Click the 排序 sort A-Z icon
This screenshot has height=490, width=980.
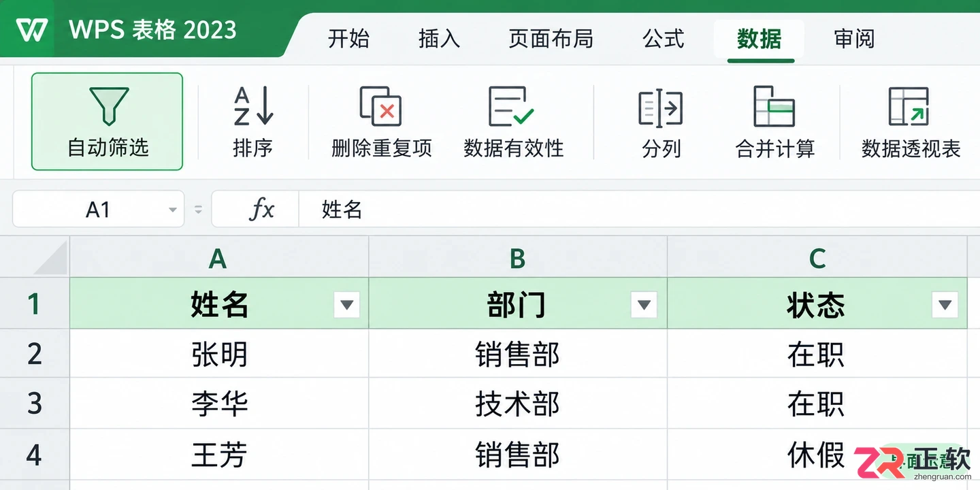pyautogui.click(x=253, y=107)
